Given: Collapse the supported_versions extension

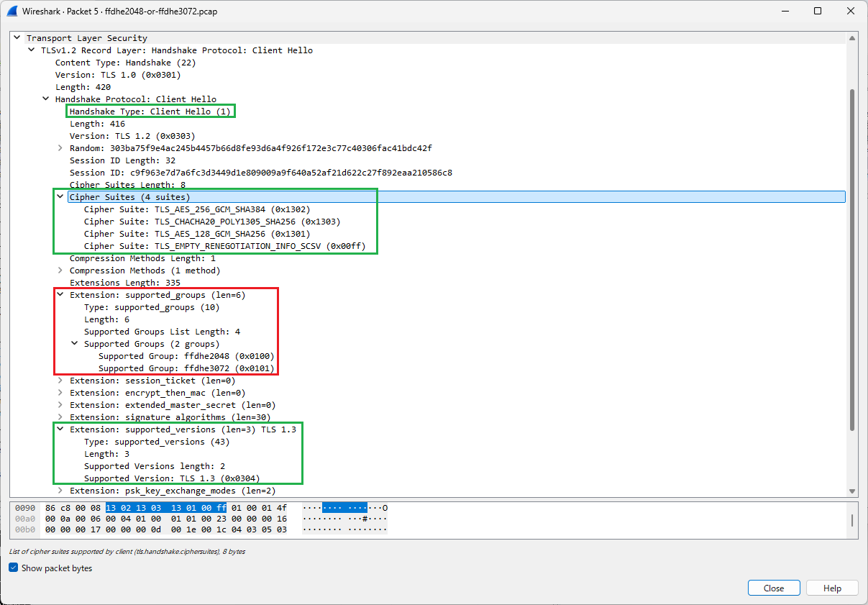Looking at the screenshot, I should [x=60, y=429].
